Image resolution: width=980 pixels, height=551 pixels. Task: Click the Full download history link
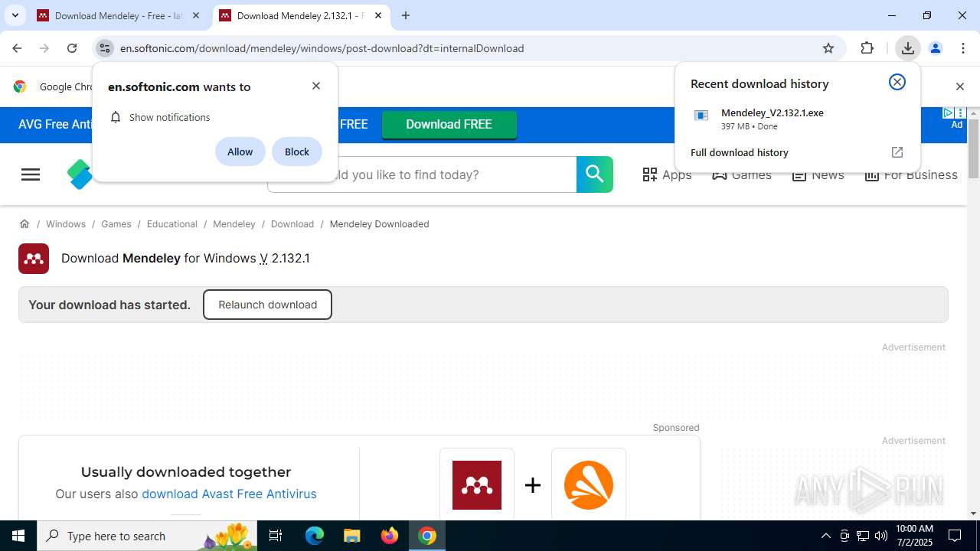pos(740,152)
